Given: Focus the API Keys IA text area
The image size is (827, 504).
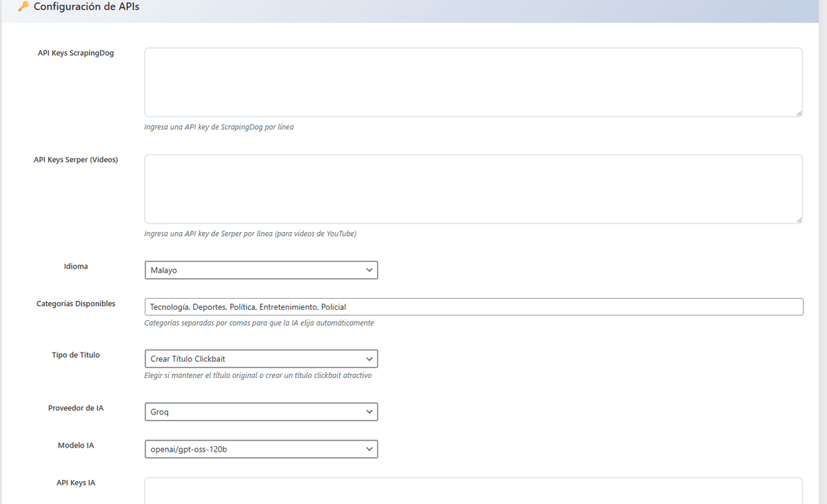Looking at the screenshot, I should [x=473, y=491].
